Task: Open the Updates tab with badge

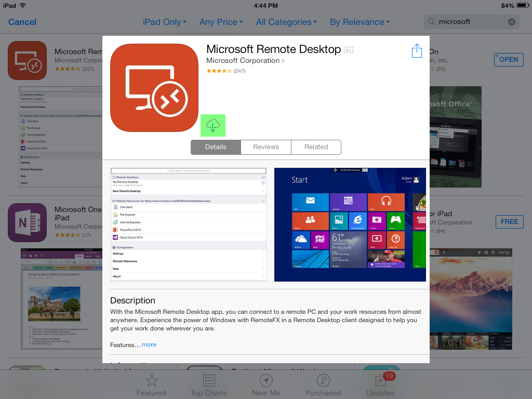Action: (x=380, y=385)
